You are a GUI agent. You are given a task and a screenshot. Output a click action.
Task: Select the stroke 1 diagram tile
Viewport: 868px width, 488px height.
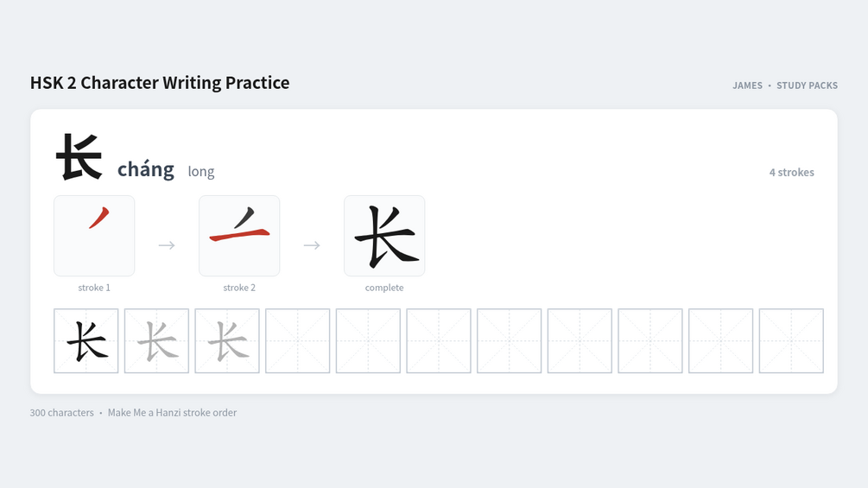pyautogui.click(x=94, y=236)
